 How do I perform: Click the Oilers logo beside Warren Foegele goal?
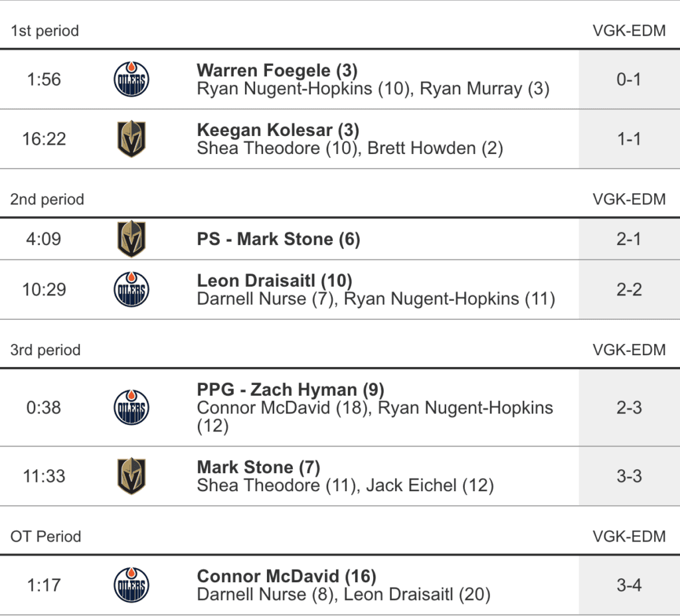(131, 80)
